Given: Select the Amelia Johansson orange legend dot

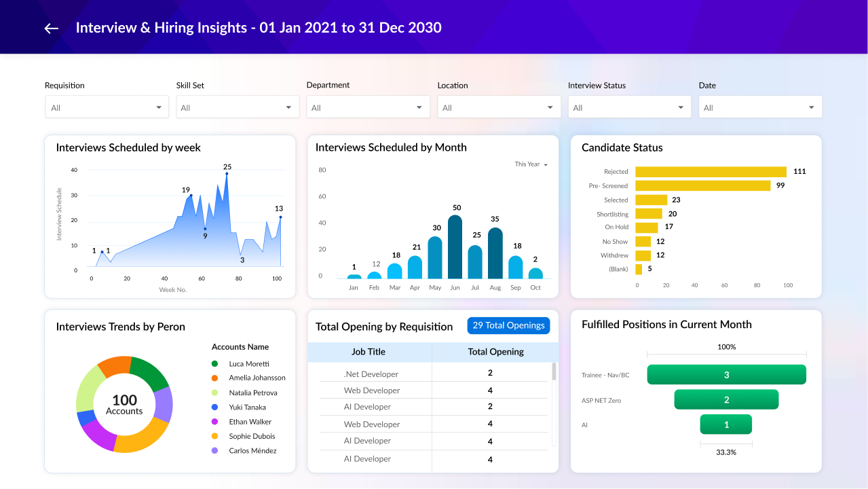Looking at the screenshot, I should coord(215,378).
